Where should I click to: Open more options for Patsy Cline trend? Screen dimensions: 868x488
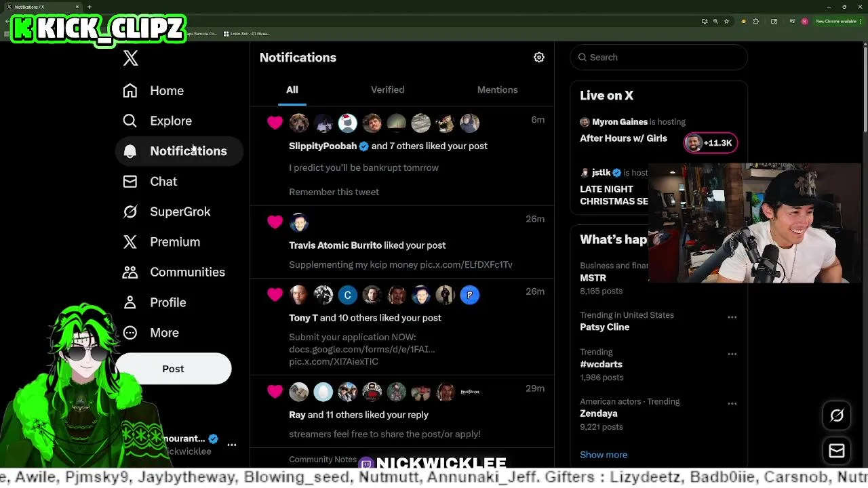click(x=732, y=317)
